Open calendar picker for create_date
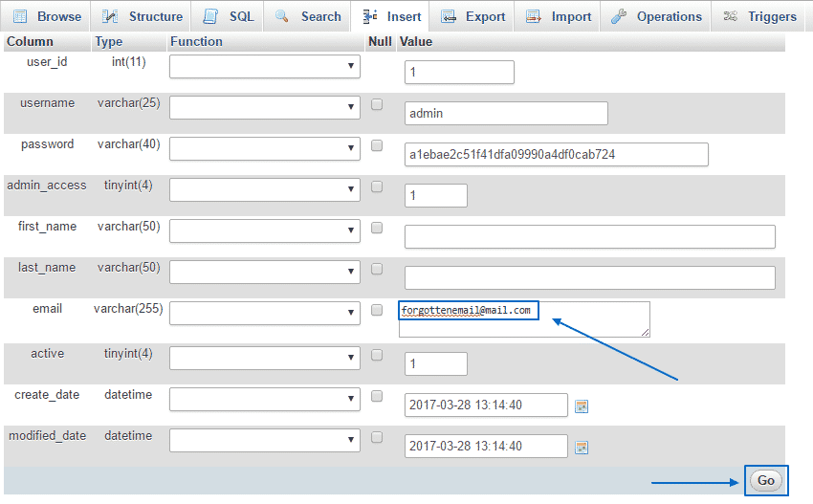Screen dimensions: 813x504 click(x=582, y=406)
